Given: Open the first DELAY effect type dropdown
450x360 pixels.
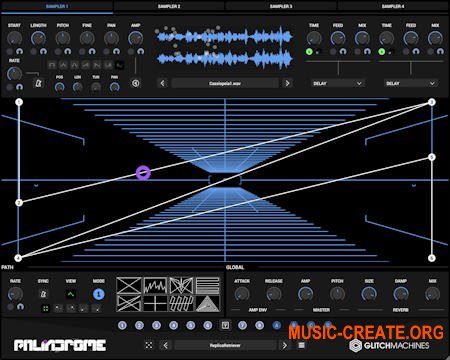Looking at the screenshot, I should coord(338,83).
